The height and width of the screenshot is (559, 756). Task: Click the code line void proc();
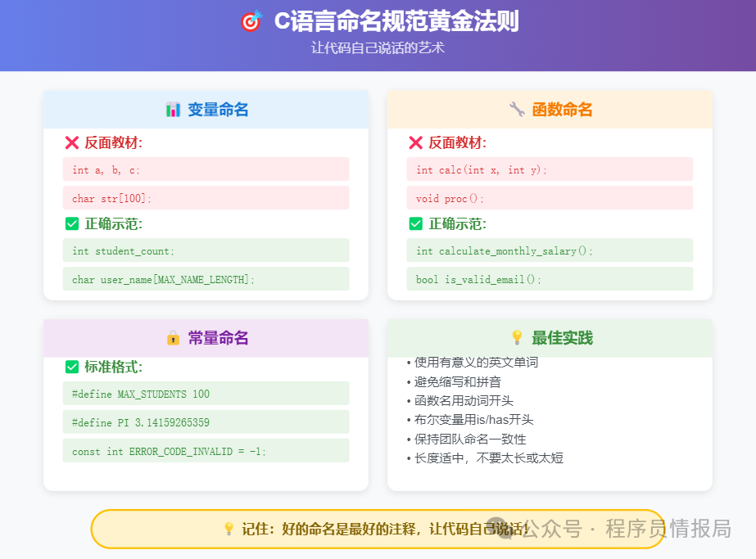pos(550,197)
